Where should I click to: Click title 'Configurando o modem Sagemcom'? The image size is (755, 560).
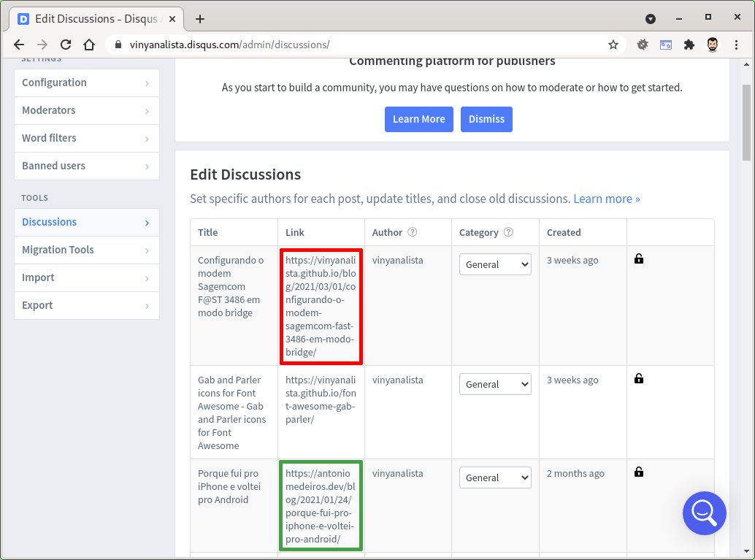point(231,286)
